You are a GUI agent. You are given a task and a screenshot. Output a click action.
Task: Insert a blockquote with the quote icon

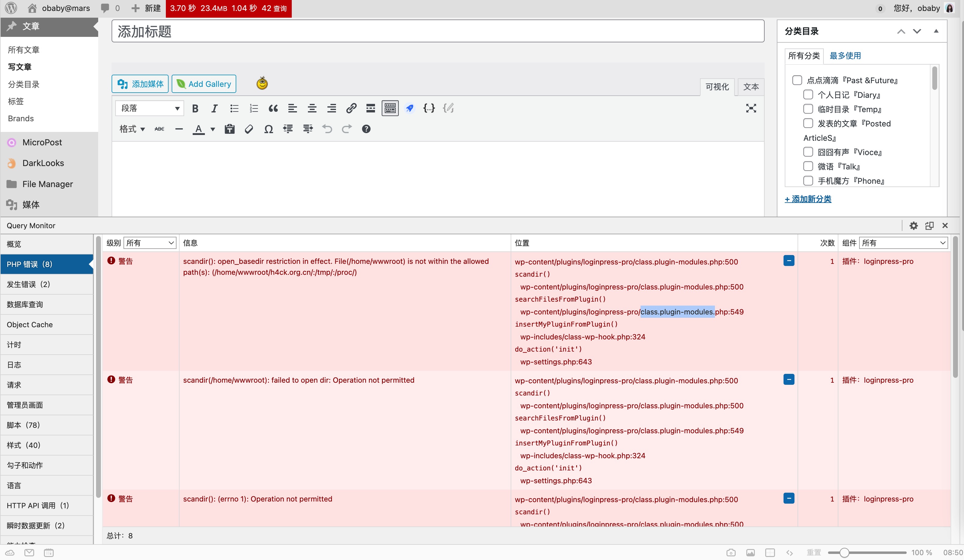[273, 108]
